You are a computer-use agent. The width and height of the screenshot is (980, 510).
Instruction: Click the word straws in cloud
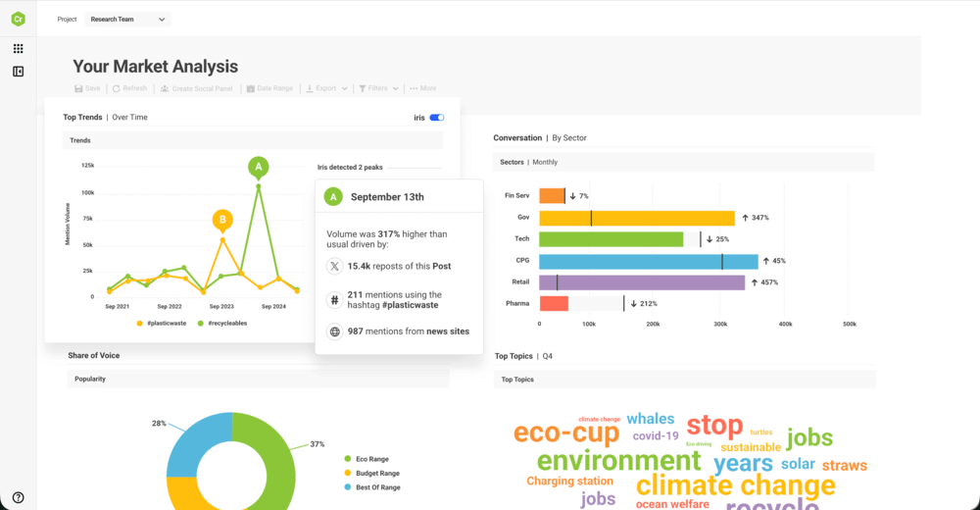tap(845, 466)
